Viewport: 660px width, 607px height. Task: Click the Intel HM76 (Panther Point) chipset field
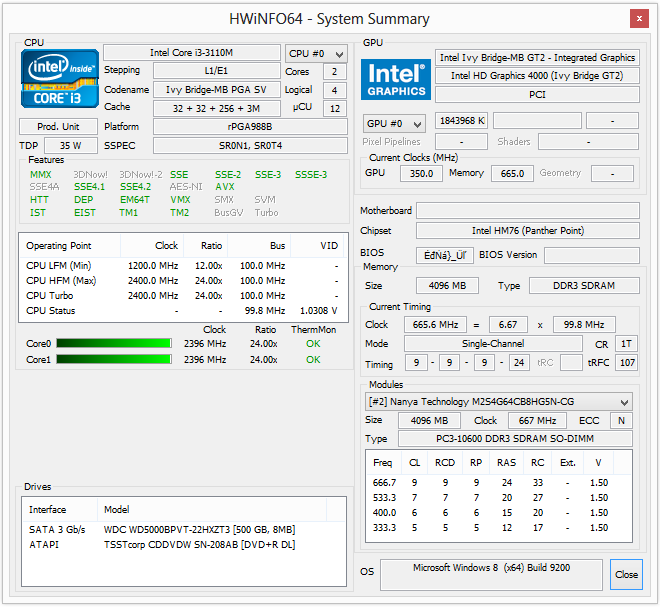click(528, 231)
